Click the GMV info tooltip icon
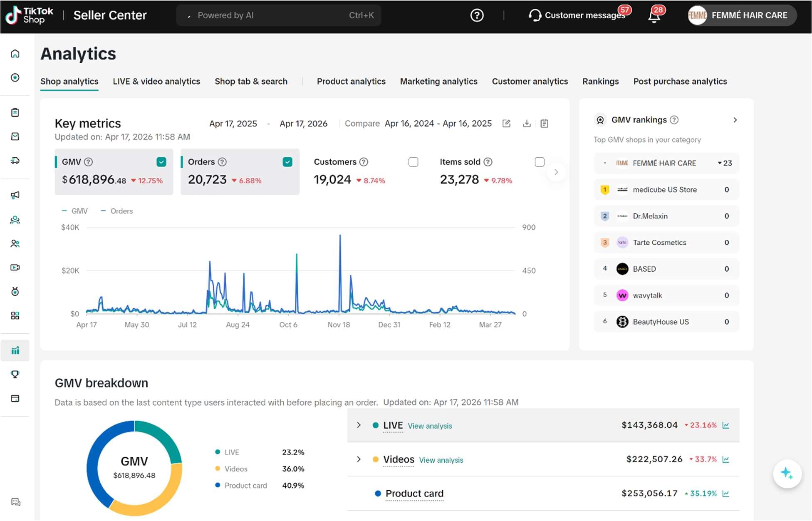Viewport: 812px width, 521px height. click(x=88, y=162)
